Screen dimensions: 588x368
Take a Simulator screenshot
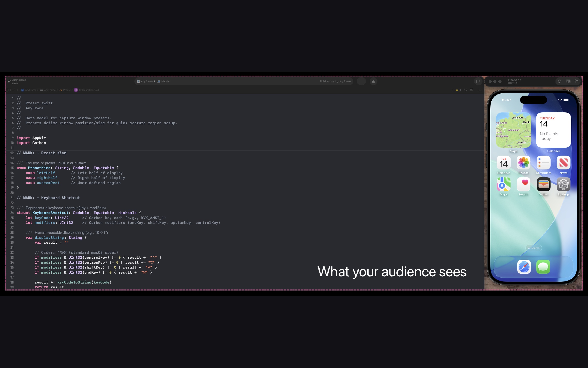[x=568, y=81]
